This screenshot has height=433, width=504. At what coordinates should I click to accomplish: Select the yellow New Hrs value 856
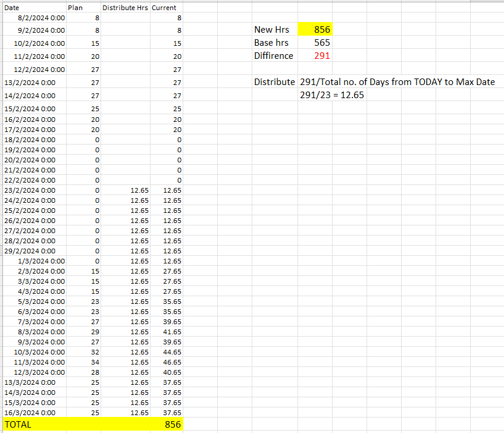[315, 29]
